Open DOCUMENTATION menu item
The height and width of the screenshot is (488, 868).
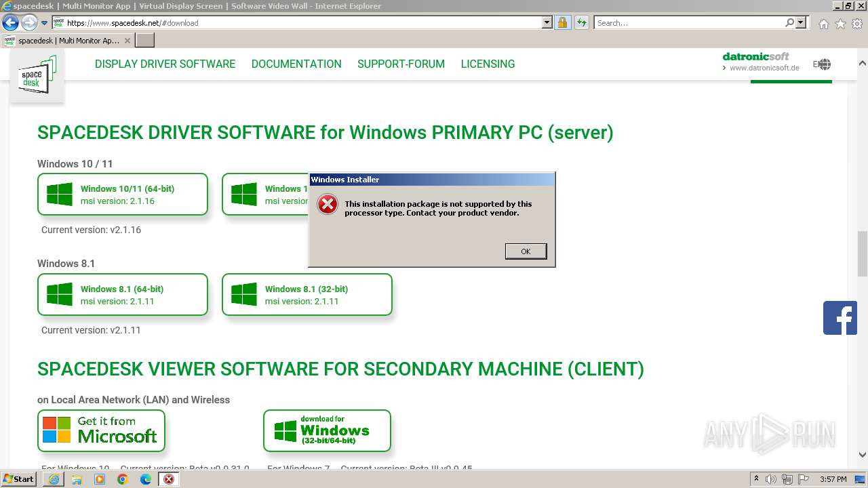(296, 64)
